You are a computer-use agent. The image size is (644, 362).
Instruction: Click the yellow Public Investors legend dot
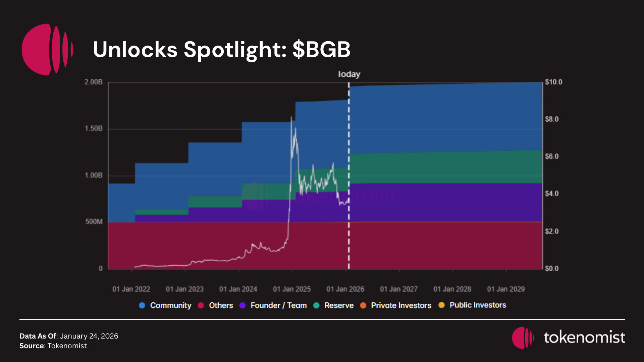[x=441, y=305]
